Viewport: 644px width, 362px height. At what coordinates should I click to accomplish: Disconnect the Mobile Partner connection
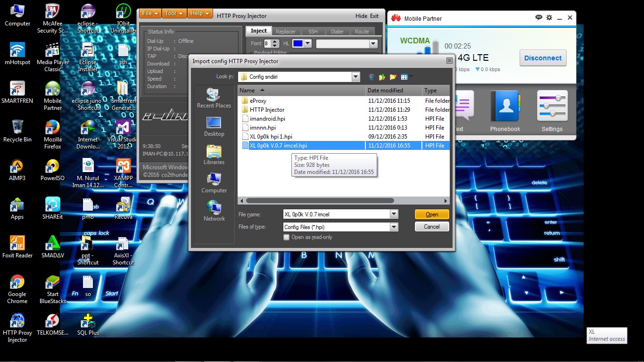click(543, 58)
